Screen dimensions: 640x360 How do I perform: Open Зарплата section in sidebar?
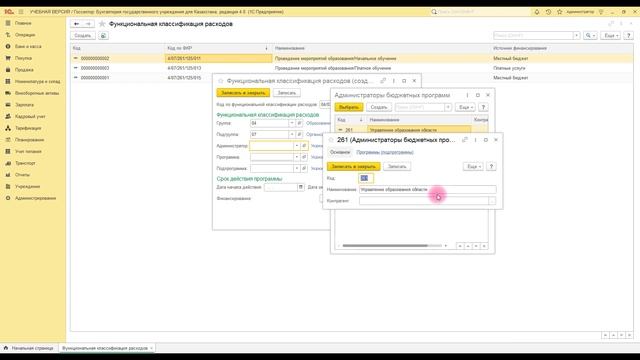pyautogui.click(x=24, y=105)
